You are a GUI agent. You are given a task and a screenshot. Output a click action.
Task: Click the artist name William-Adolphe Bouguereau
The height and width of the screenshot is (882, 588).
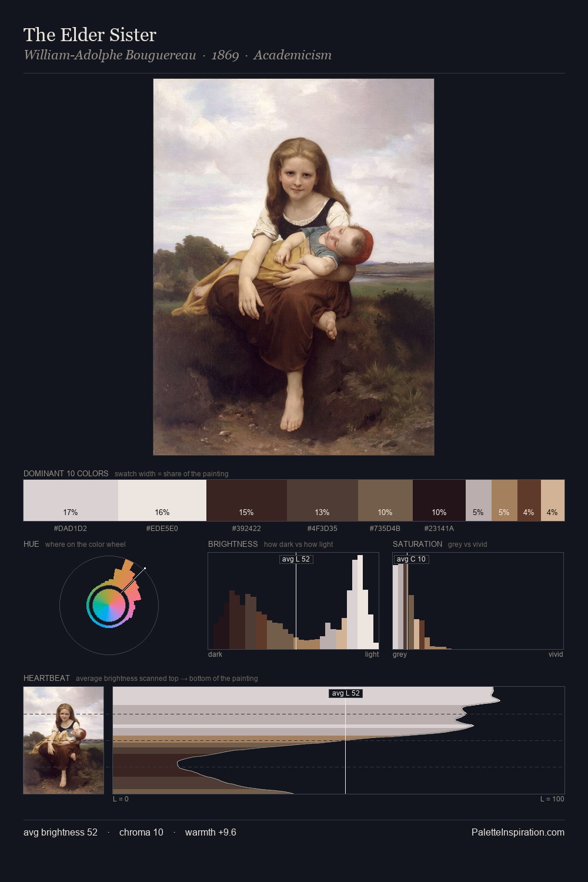click(x=110, y=55)
